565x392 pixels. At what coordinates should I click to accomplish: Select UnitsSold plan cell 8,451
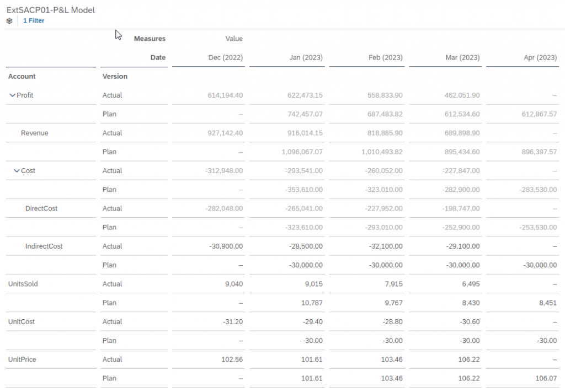coord(548,303)
